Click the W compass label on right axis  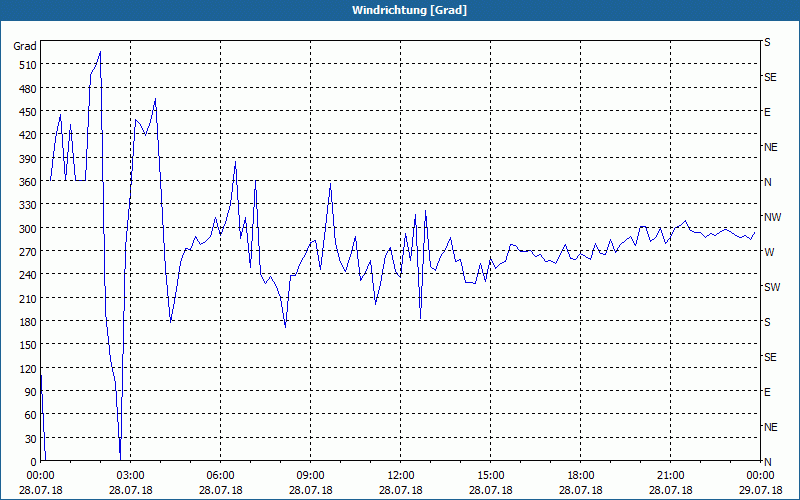coord(769,252)
